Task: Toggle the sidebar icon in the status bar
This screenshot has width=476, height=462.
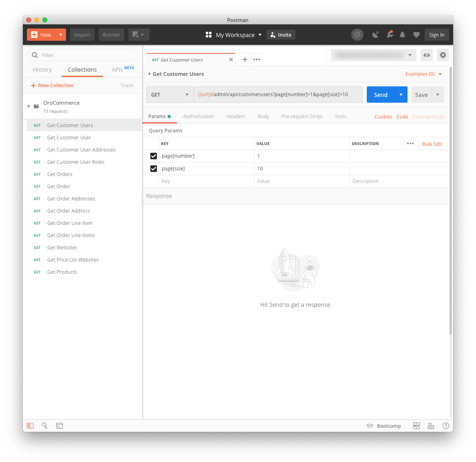Action: (x=30, y=426)
